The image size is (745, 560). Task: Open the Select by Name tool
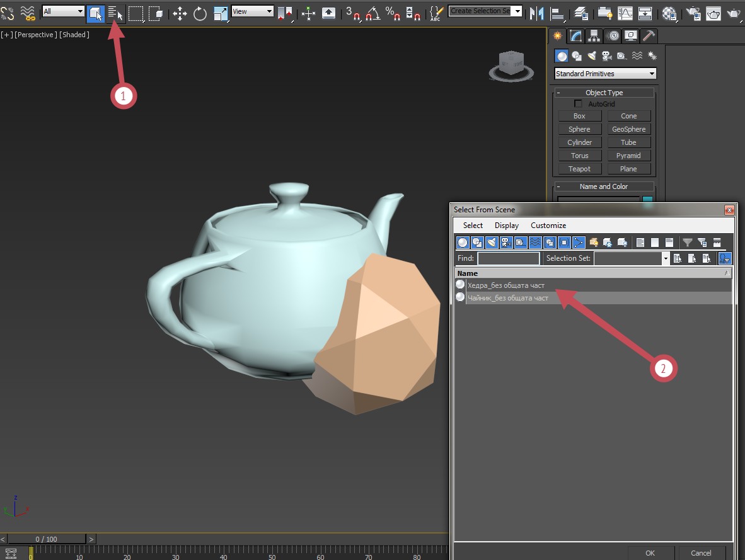(x=115, y=13)
